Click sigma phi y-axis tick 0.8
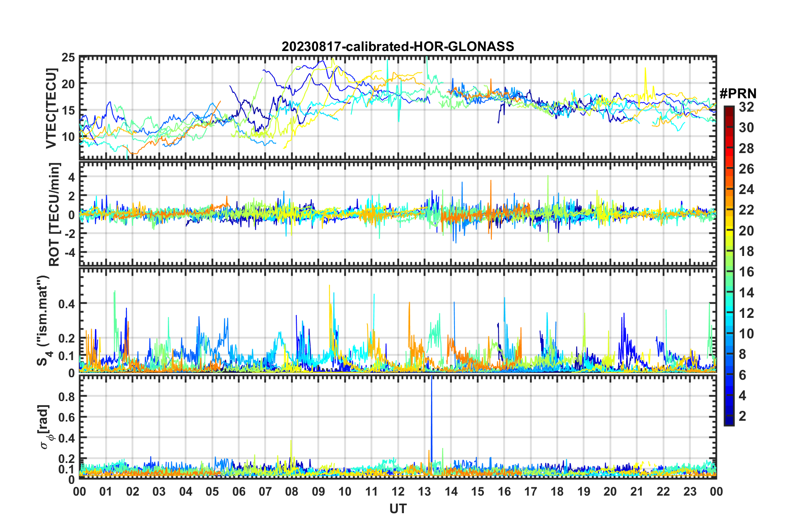The width and height of the screenshot is (796, 532). tap(67, 396)
